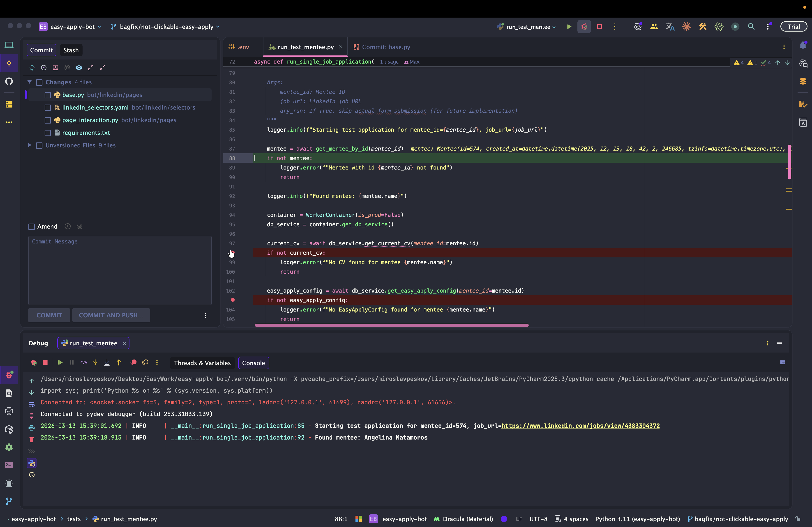This screenshot has height=527, width=812.
Task: Click the horizontal editor scrollbar
Action: pyautogui.click(x=391, y=325)
